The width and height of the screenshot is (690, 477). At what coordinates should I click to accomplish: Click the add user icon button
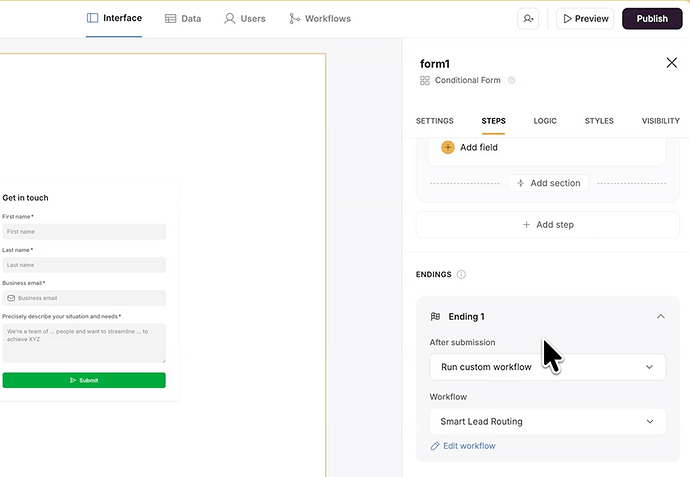[x=527, y=18]
